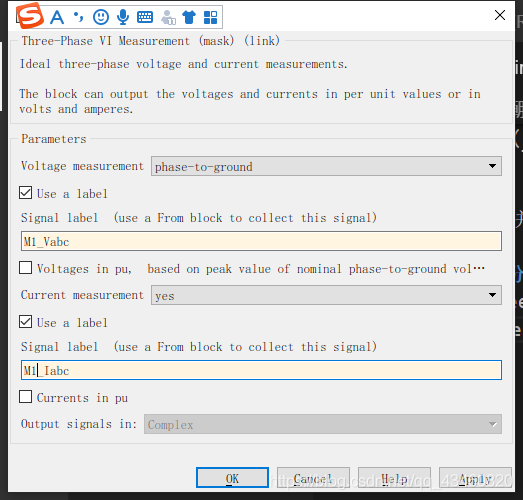Open the Sogou skin shirt icon
Image resolution: width=523 pixels, height=500 pixels.
[189, 17]
